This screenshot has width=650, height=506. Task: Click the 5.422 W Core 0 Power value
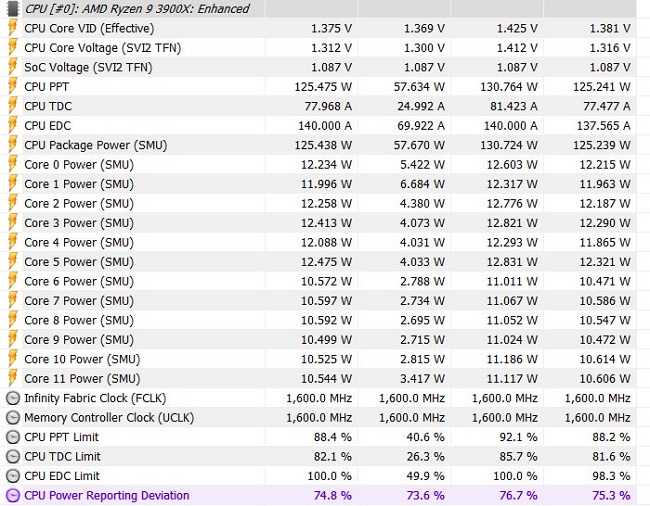pos(422,165)
